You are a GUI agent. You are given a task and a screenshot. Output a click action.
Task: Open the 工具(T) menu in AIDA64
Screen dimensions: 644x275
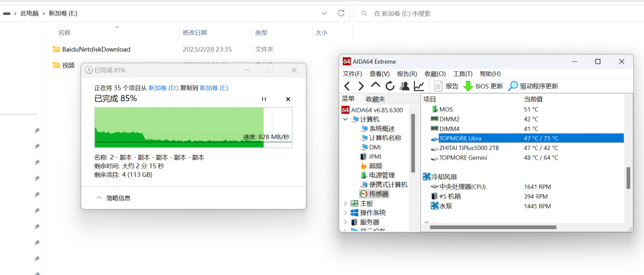[463, 74]
